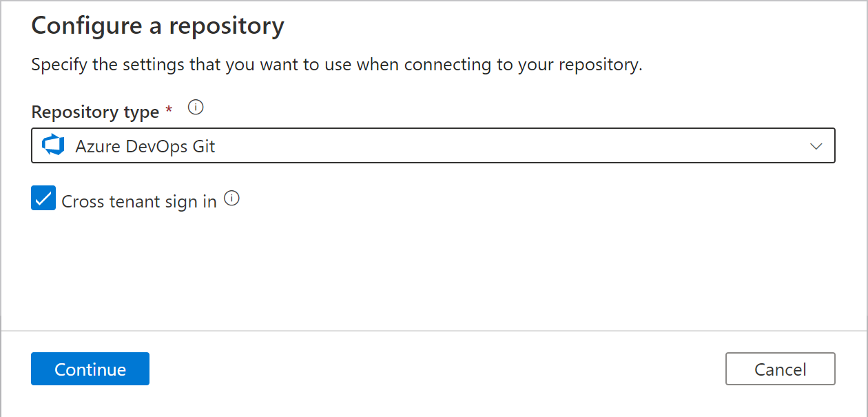Show the tooltip for Cross tenant sign in
This screenshot has height=417, width=868.
point(232,199)
